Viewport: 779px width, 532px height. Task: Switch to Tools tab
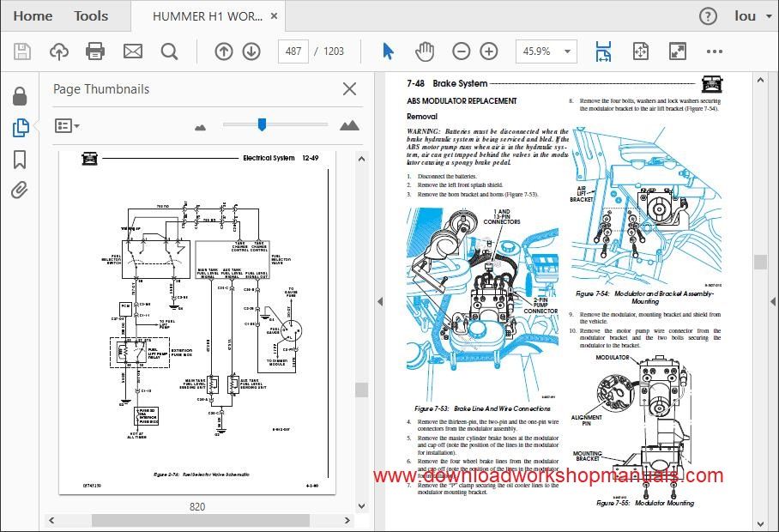(x=91, y=16)
